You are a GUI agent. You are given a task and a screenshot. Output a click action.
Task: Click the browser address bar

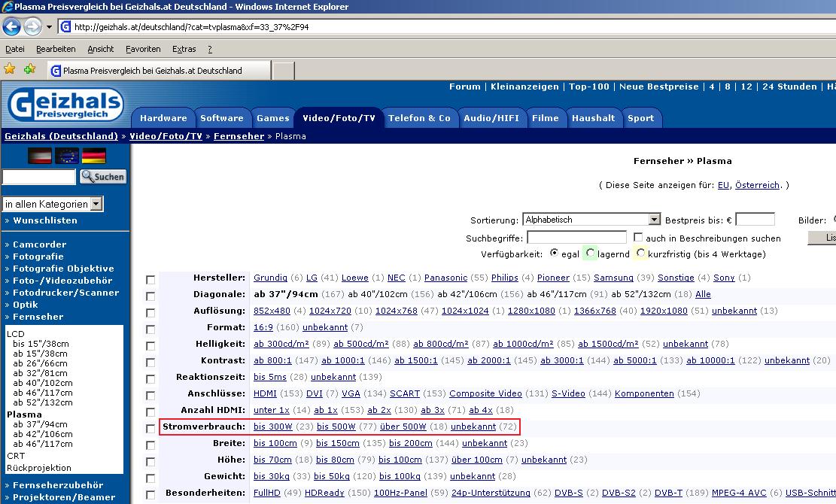tap(448, 26)
